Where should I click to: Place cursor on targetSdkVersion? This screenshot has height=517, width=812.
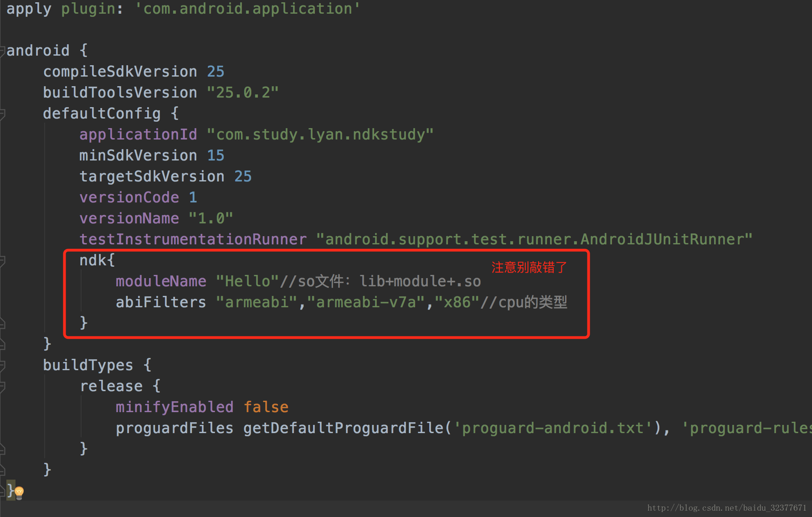click(152, 176)
